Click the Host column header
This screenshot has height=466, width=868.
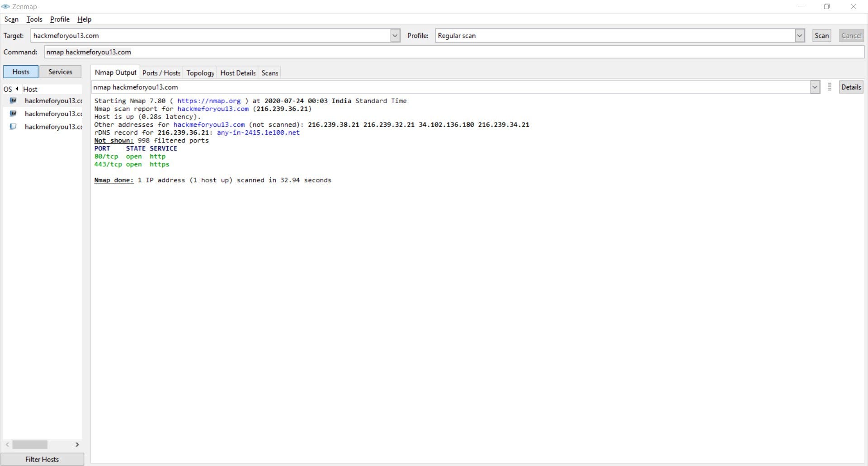[x=52, y=89]
